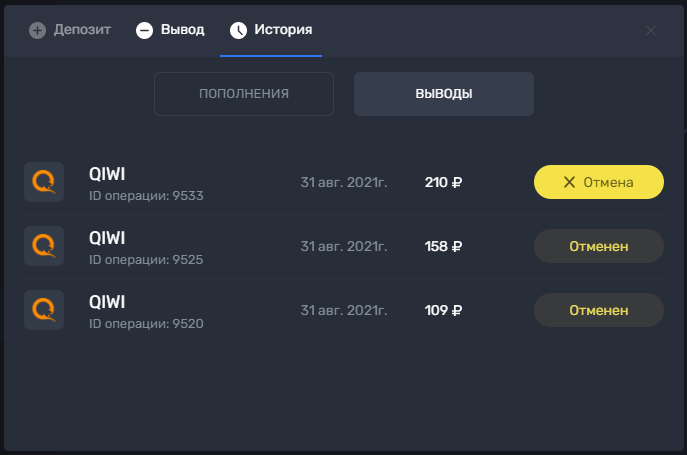
Task: Click the 158 ₽ amount
Action: (443, 246)
